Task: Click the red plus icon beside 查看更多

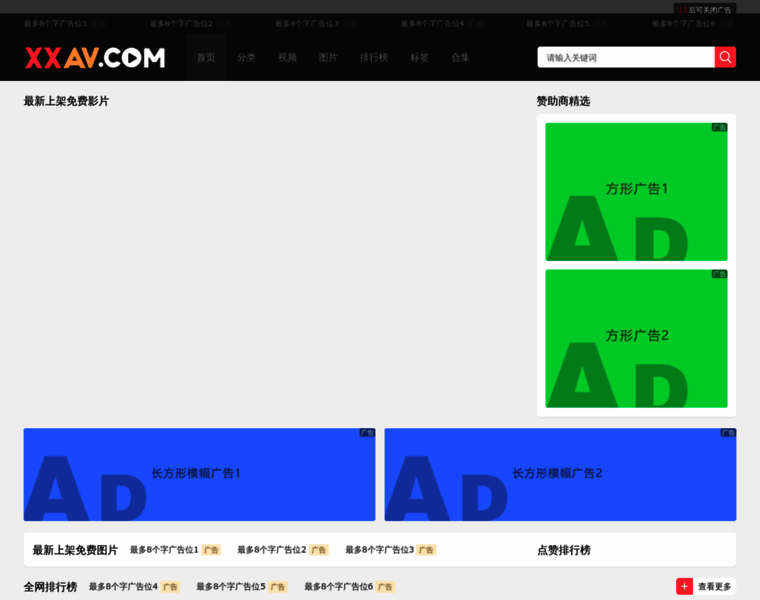Action: 684,586
